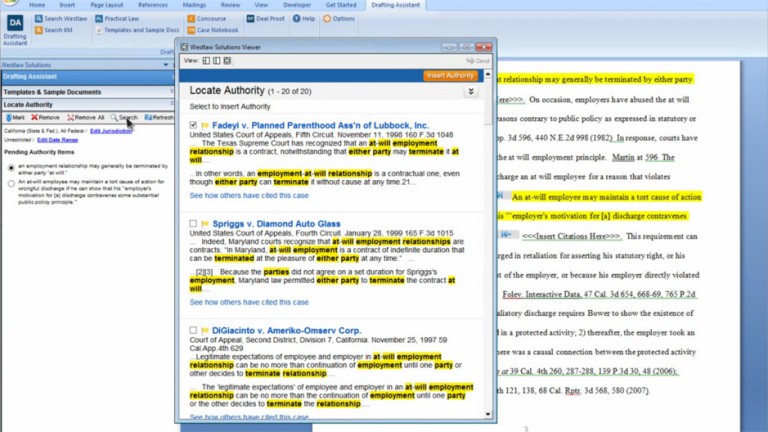768x432 pixels.
Task: Open Search Westlaw from the ribbon
Action: coord(65,18)
